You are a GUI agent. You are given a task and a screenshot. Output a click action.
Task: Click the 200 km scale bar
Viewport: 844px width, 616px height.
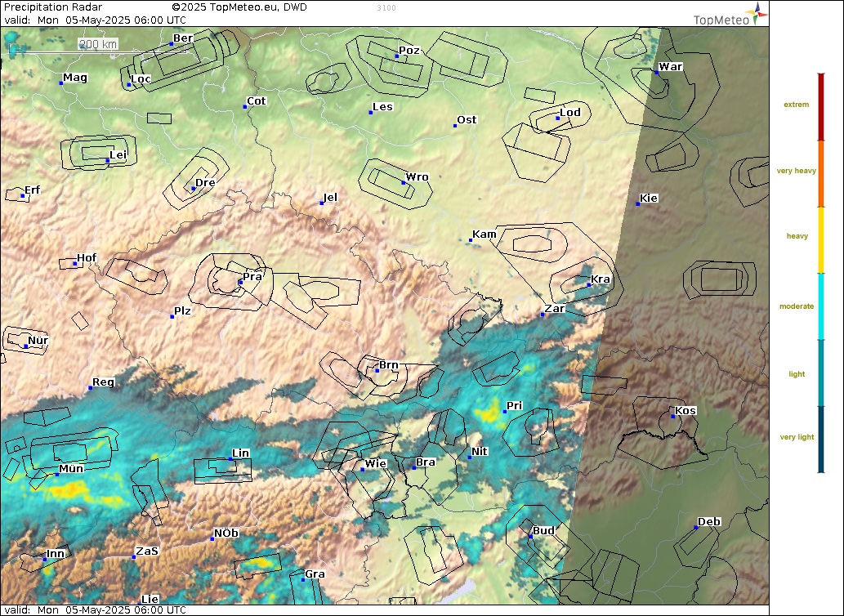[98, 47]
